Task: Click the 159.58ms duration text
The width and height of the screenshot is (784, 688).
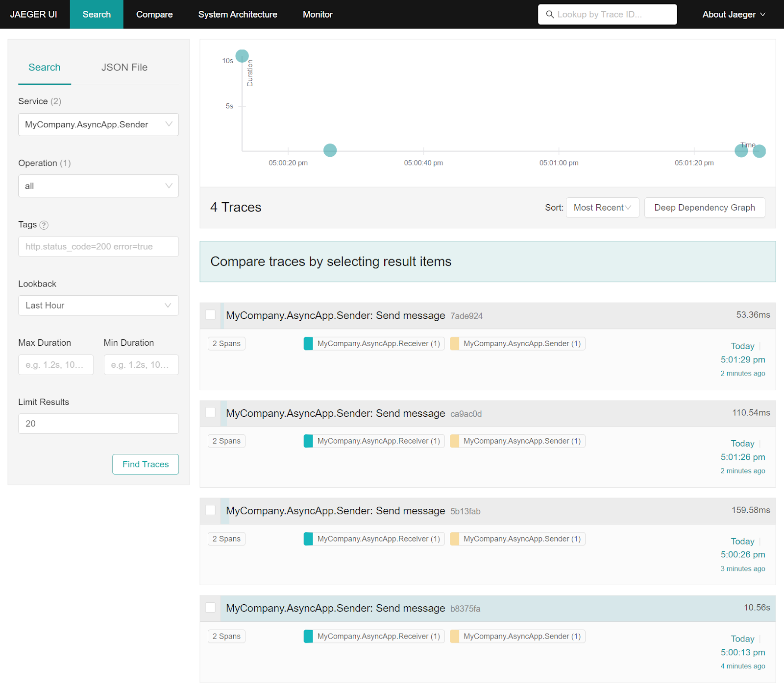Action: [751, 510]
